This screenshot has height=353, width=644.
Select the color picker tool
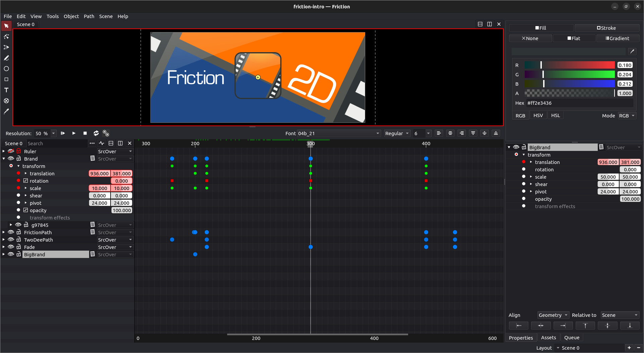[x=6, y=111]
